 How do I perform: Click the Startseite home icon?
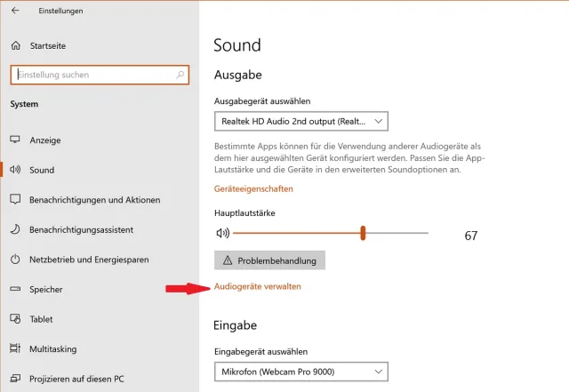tap(15, 45)
